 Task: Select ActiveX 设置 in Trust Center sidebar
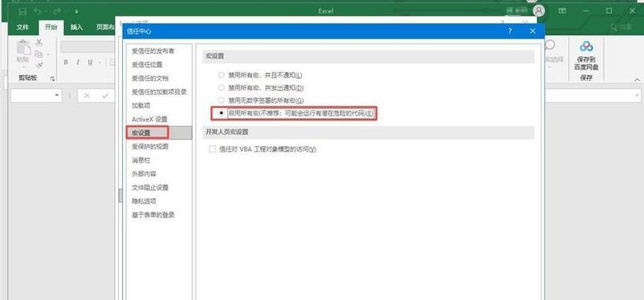click(159, 119)
